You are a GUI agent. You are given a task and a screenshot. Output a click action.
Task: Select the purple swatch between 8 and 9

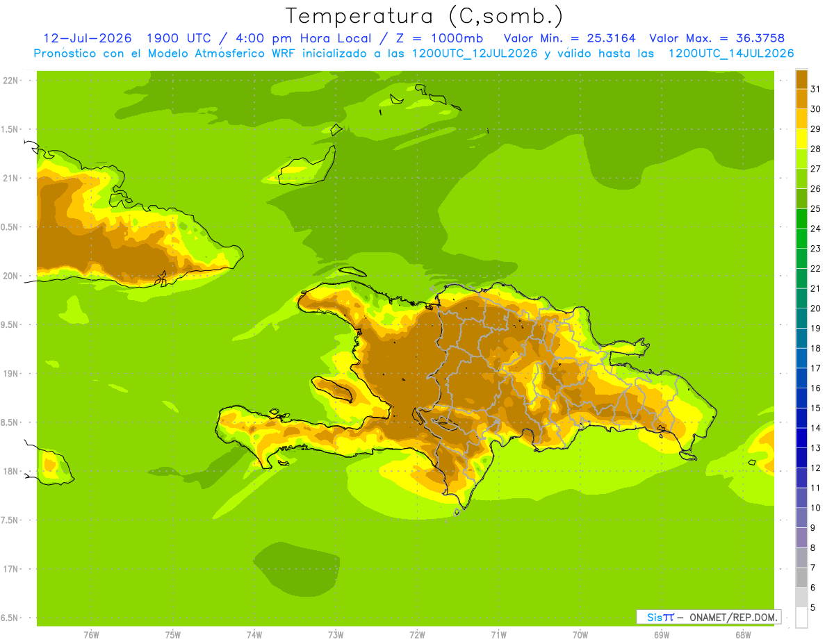coord(801,538)
